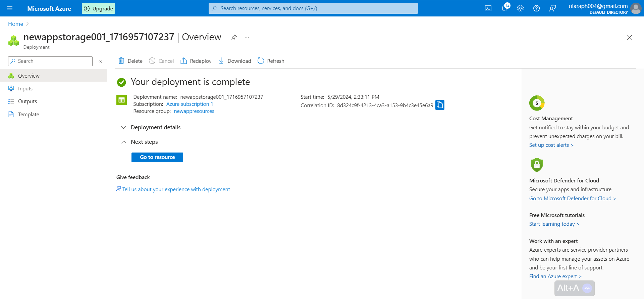Screen dimensions: 644x299
Task: Collapse the Next steps section
Action: coord(139,142)
